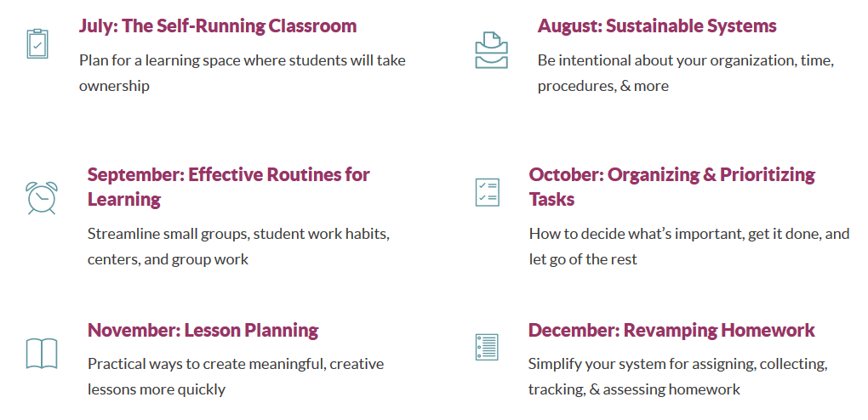Click the November description about creating meaningful lessons

click(236, 377)
